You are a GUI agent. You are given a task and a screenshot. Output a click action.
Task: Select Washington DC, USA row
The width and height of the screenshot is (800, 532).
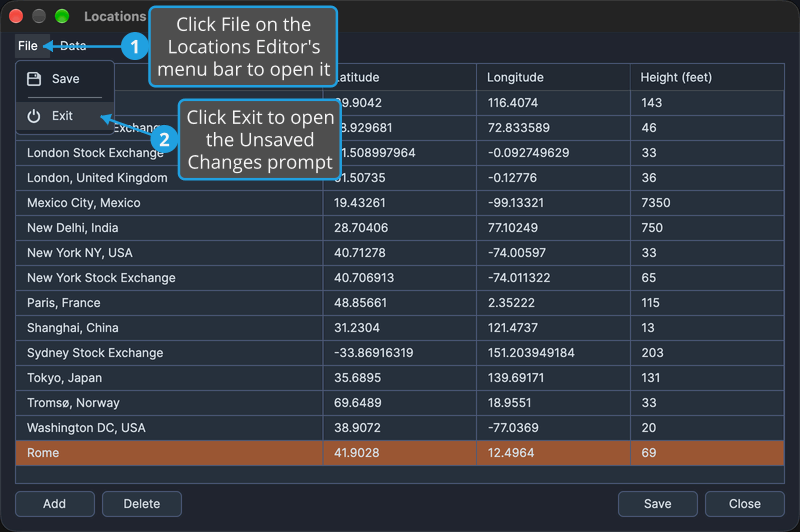(x=399, y=428)
